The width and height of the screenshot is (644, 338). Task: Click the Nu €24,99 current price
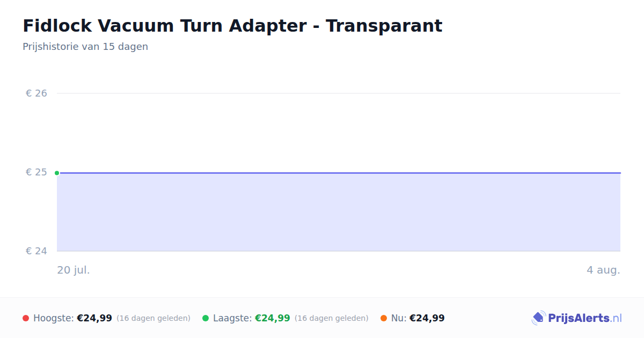427,318
